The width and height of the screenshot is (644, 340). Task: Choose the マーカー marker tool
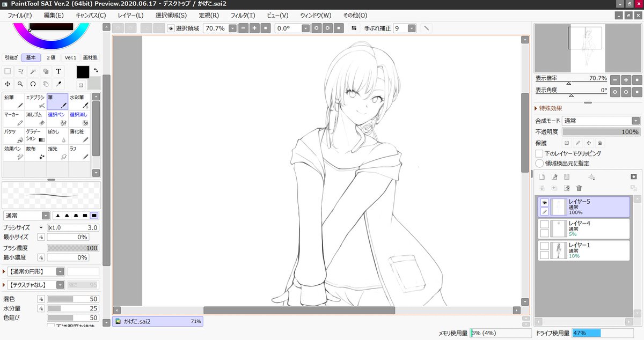[x=13, y=119]
